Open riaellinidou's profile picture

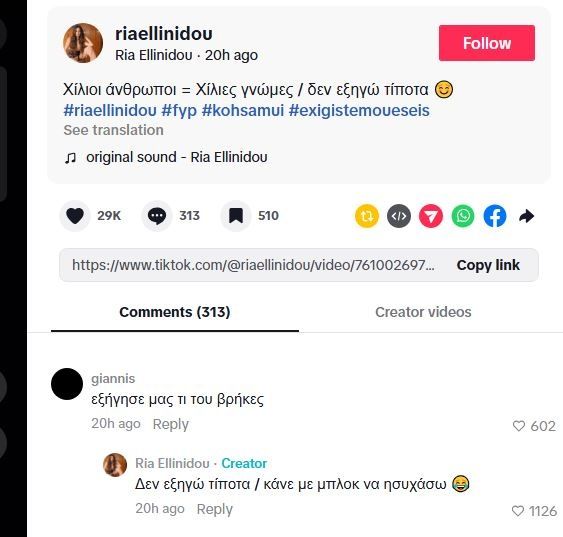pyautogui.click(x=83, y=43)
